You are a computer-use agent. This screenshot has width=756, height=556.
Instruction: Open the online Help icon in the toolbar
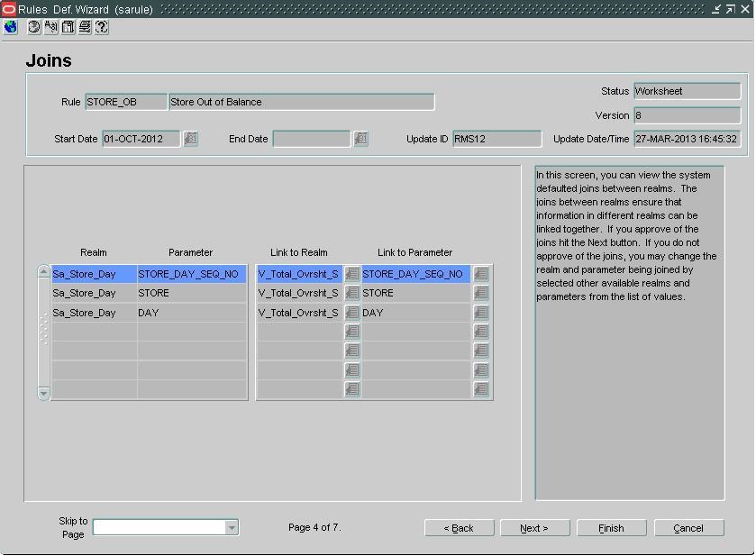click(101, 27)
